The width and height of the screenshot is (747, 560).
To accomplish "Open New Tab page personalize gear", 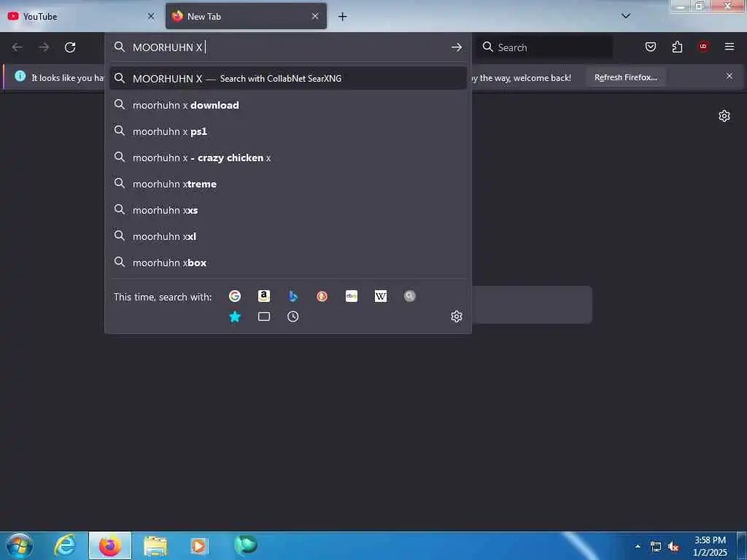I will coord(724,116).
